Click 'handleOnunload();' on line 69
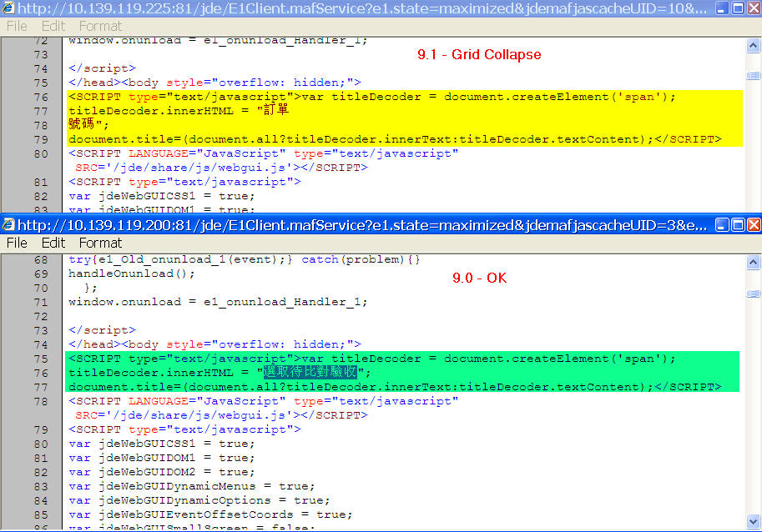This screenshot has width=762, height=532. tap(131, 274)
